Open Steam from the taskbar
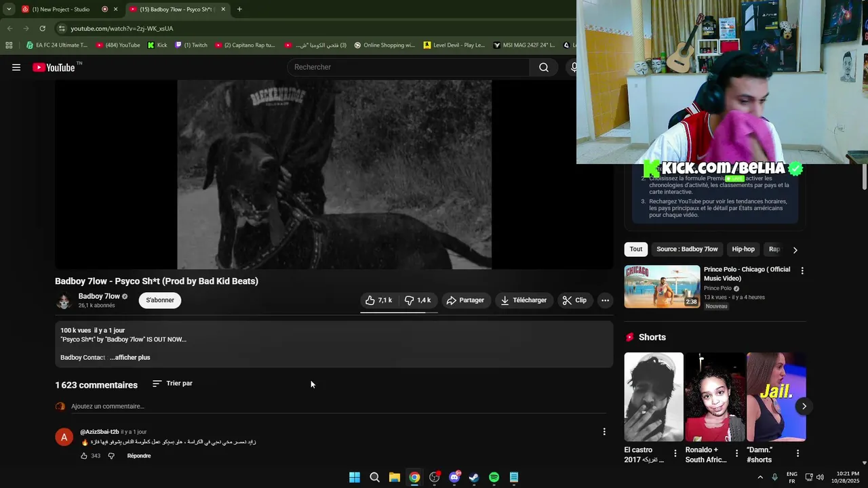 point(474,477)
